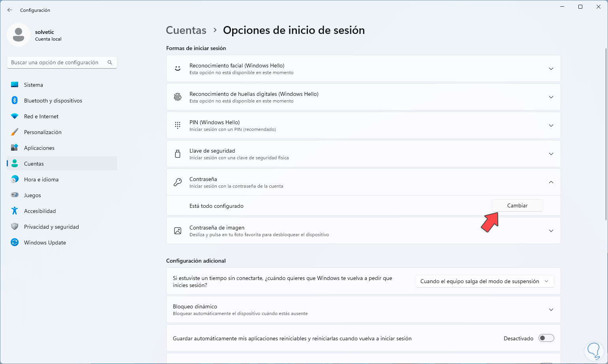
Task: Click the Windows Update sync icon
Action: [x=15, y=243]
